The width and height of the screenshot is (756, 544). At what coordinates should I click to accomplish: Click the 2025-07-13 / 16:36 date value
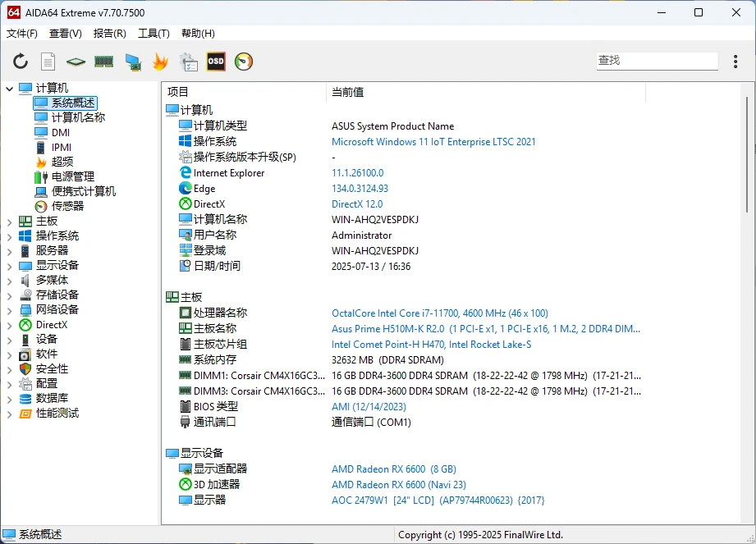(x=371, y=267)
